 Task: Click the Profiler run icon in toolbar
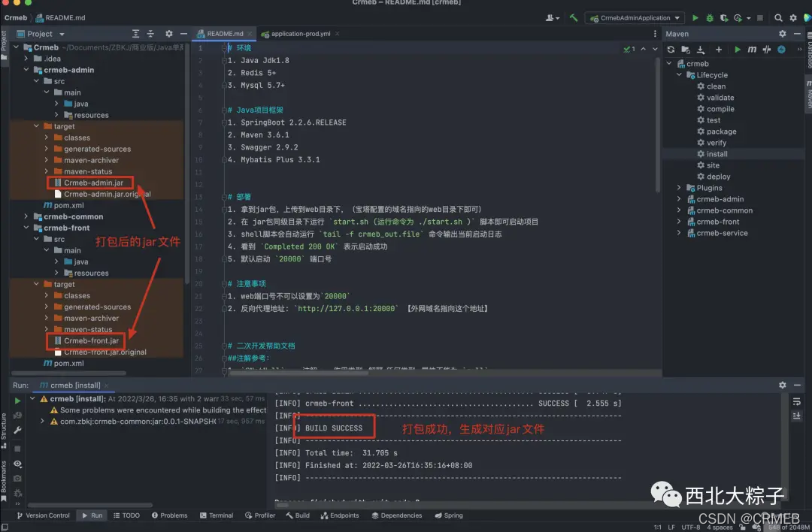pos(738,17)
